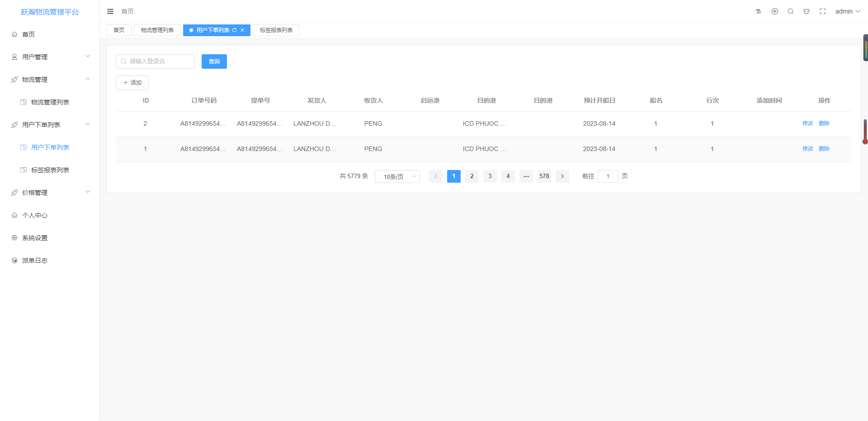This screenshot has width=868, height=421.
Task: Switch to the 标签报表列表 tab
Action: coord(276,30)
